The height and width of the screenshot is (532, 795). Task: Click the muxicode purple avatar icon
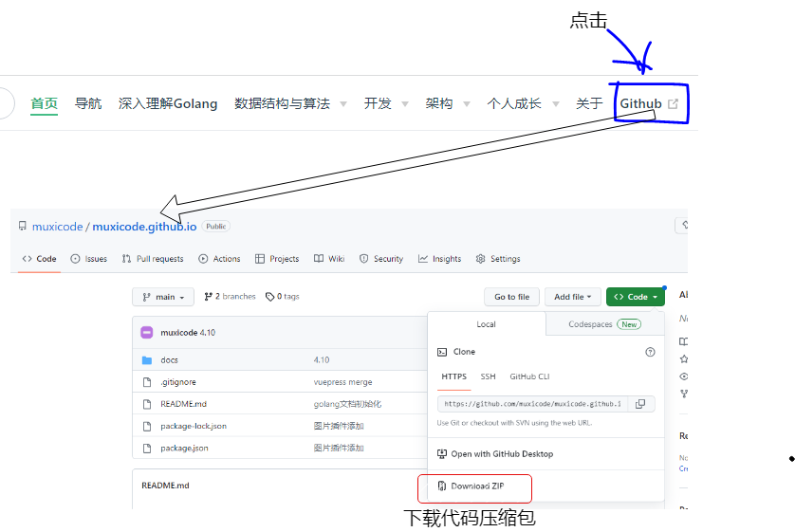point(147,333)
